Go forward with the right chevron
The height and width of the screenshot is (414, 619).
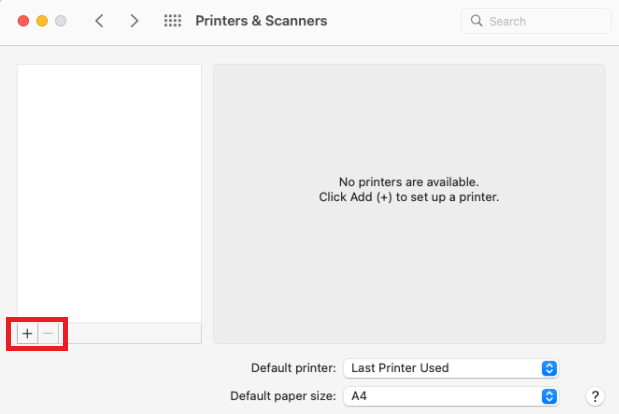135,21
